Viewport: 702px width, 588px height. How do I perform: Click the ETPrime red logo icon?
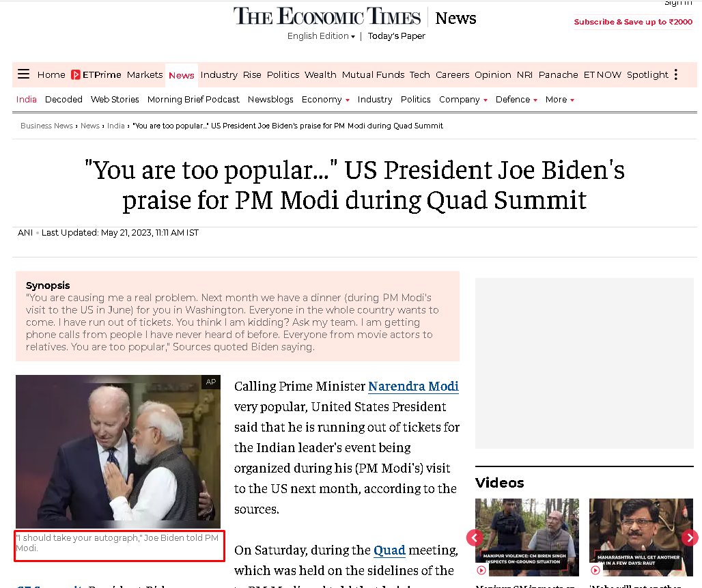[x=76, y=75]
